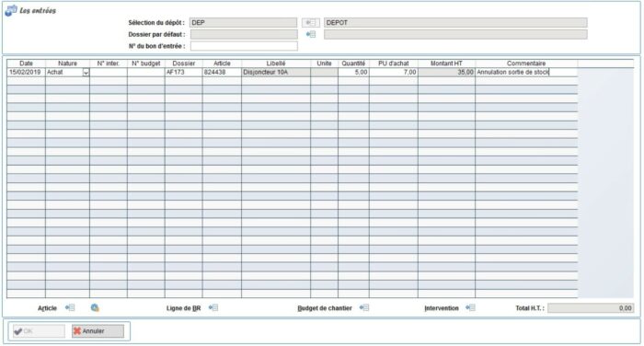
Task: Click the comment cell Annulation sortie de stock
Action: [526, 73]
